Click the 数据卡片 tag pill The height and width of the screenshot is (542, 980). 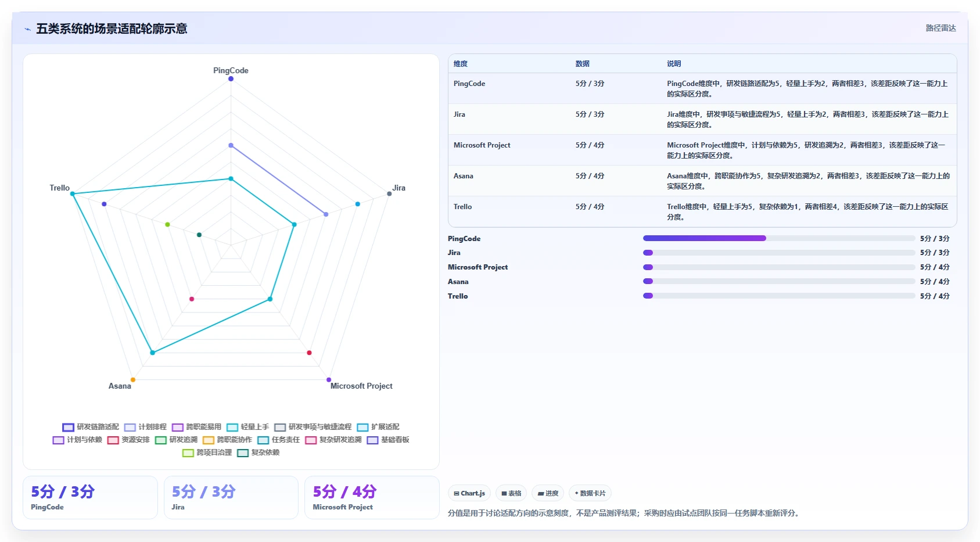590,493
